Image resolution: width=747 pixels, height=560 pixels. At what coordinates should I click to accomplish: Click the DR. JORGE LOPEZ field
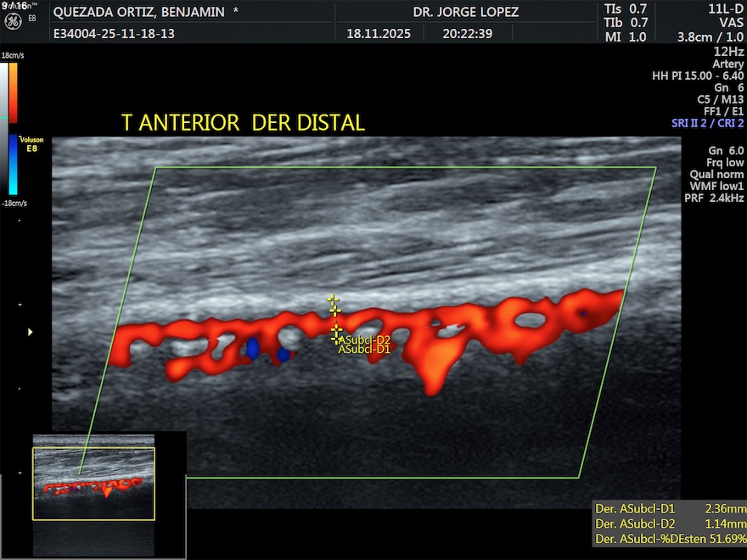(465, 12)
